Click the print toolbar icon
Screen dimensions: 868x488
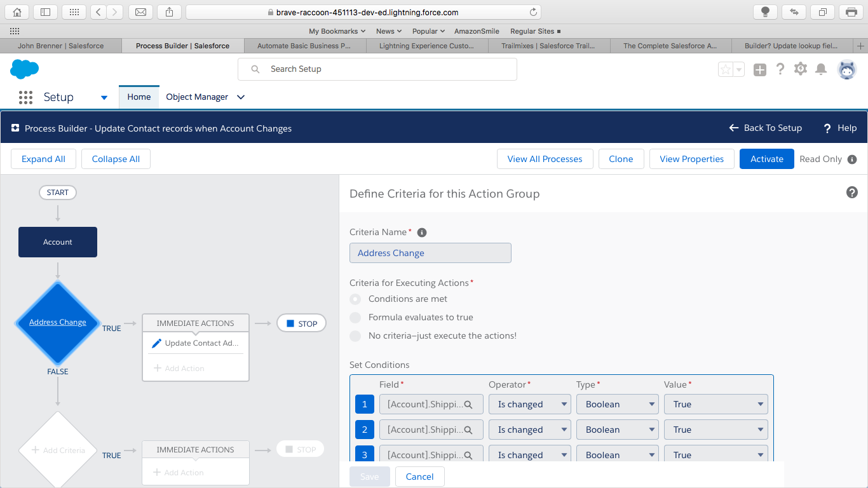pyautogui.click(x=851, y=12)
